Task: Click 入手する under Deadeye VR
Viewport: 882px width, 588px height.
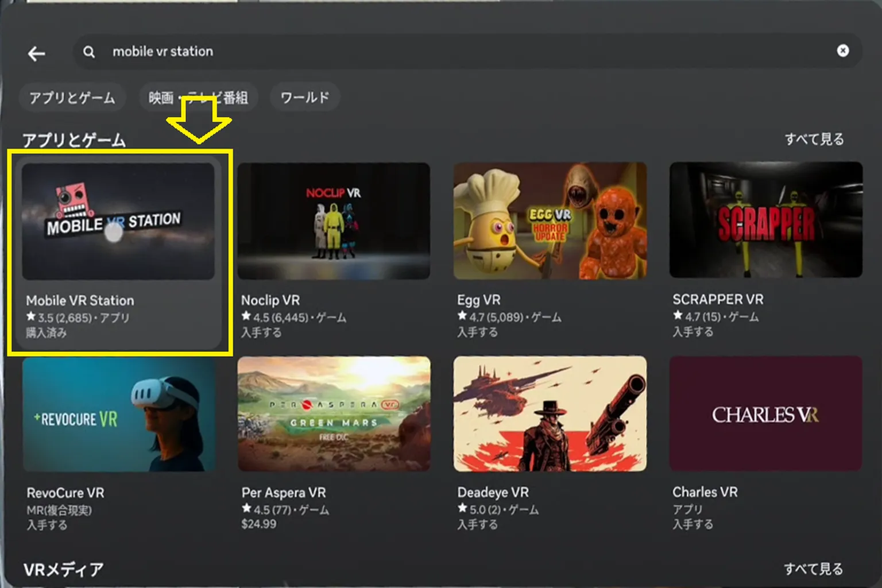Action: point(477,524)
